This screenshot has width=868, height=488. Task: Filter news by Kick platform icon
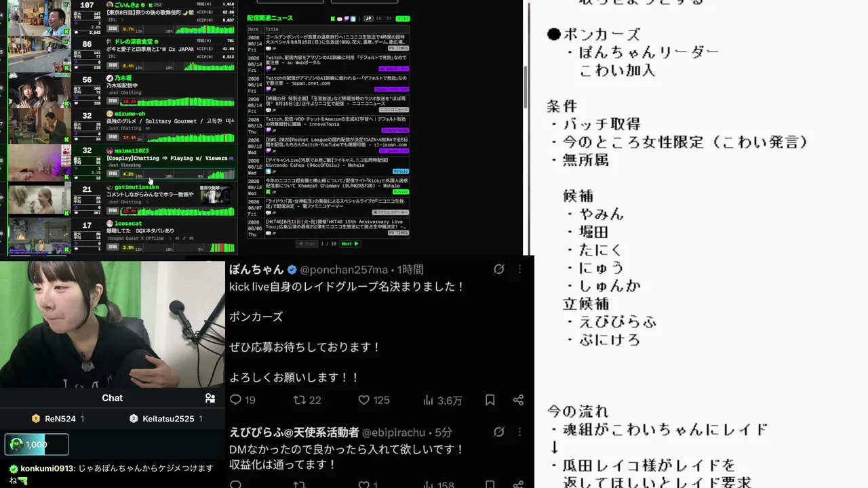[x=333, y=18]
